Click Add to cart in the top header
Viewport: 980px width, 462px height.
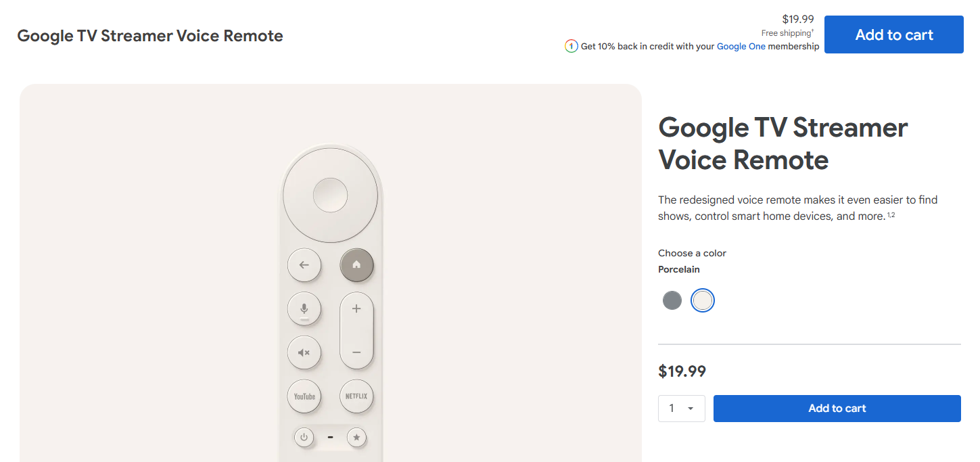coord(893,35)
